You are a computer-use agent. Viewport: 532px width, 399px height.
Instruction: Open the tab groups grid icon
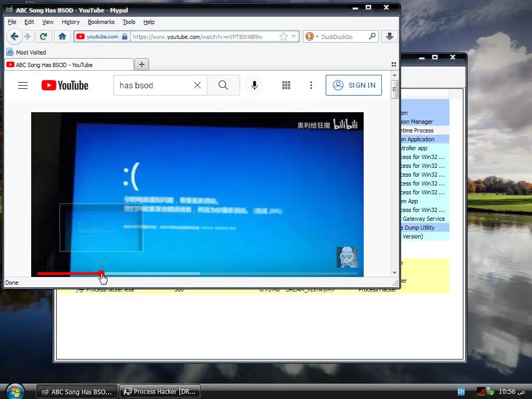(x=394, y=64)
